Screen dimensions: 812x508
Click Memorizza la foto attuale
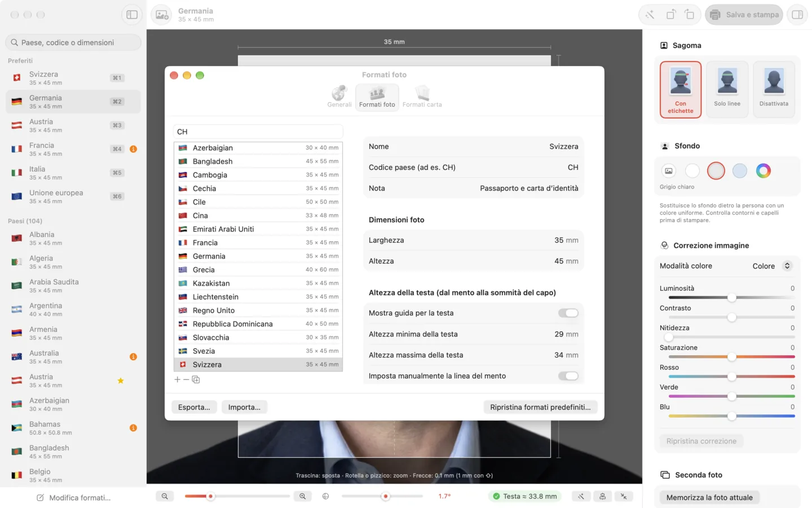[x=709, y=497]
